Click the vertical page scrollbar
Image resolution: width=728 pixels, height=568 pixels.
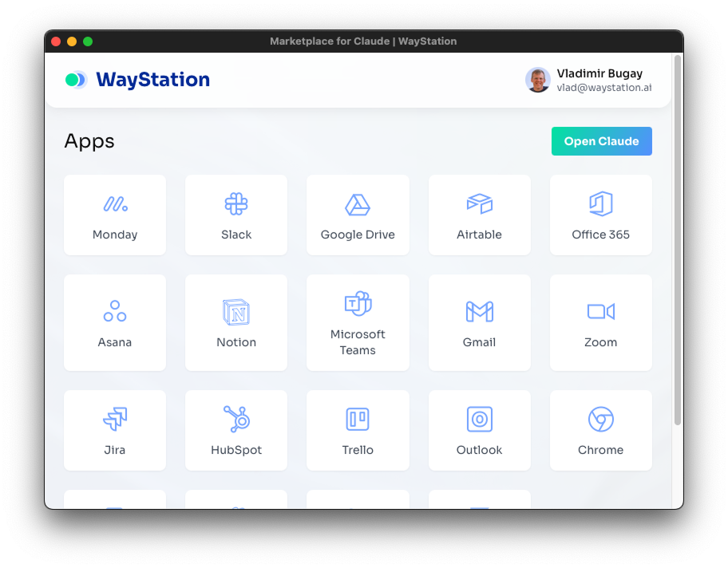678,240
